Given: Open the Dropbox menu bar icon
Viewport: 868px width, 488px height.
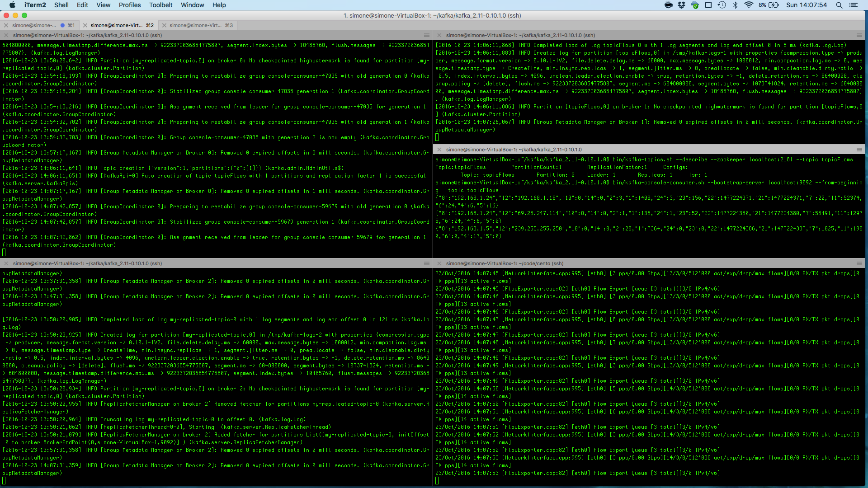Looking at the screenshot, I should (681, 5).
